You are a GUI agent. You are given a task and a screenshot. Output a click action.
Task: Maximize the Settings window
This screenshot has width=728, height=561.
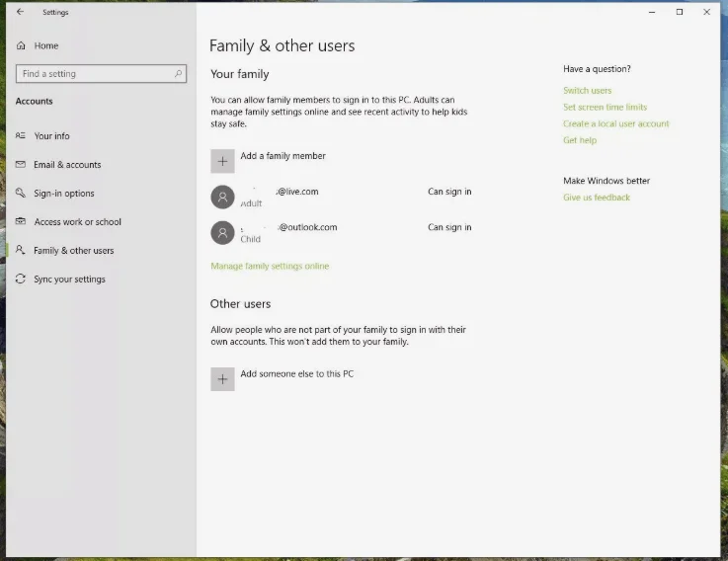(x=680, y=12)
